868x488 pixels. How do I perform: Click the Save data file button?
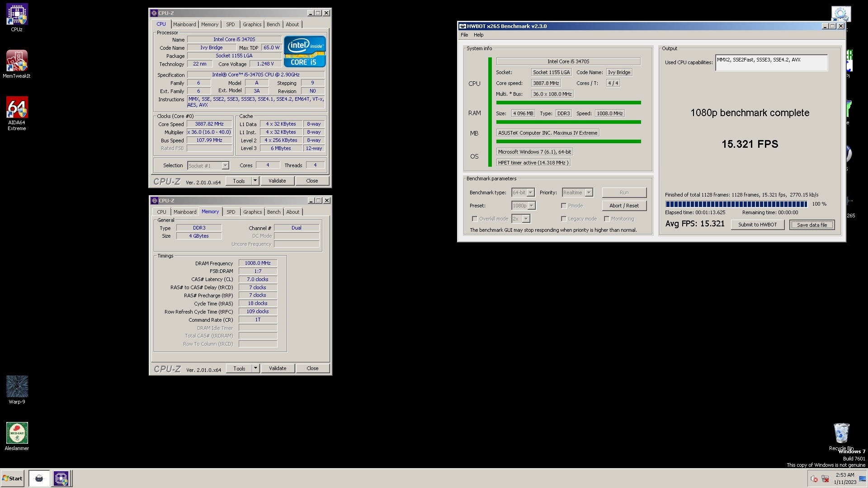812,225
